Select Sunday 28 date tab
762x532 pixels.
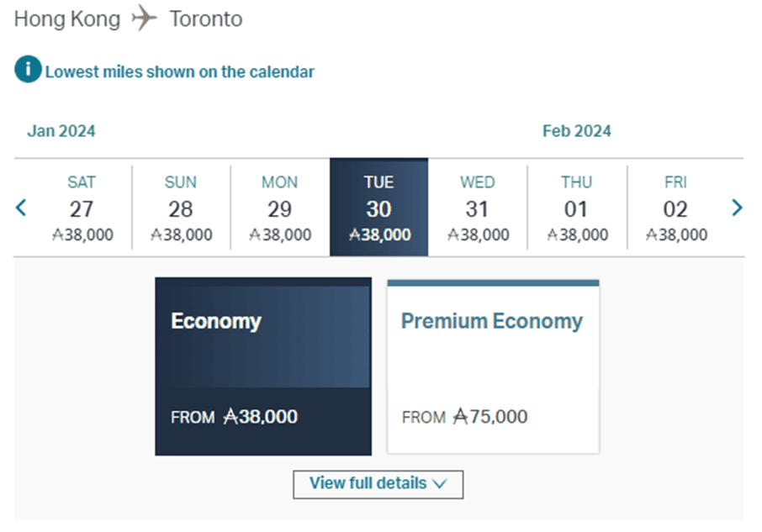point(181,208)
